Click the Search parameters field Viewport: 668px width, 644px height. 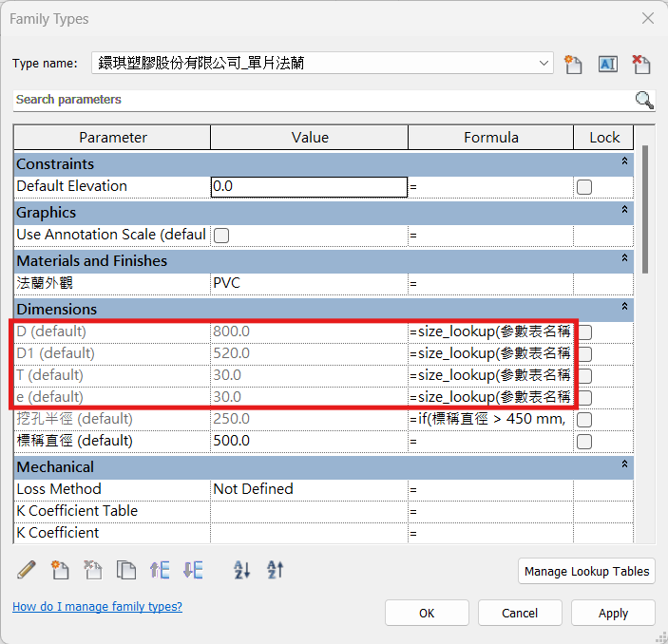323,100
